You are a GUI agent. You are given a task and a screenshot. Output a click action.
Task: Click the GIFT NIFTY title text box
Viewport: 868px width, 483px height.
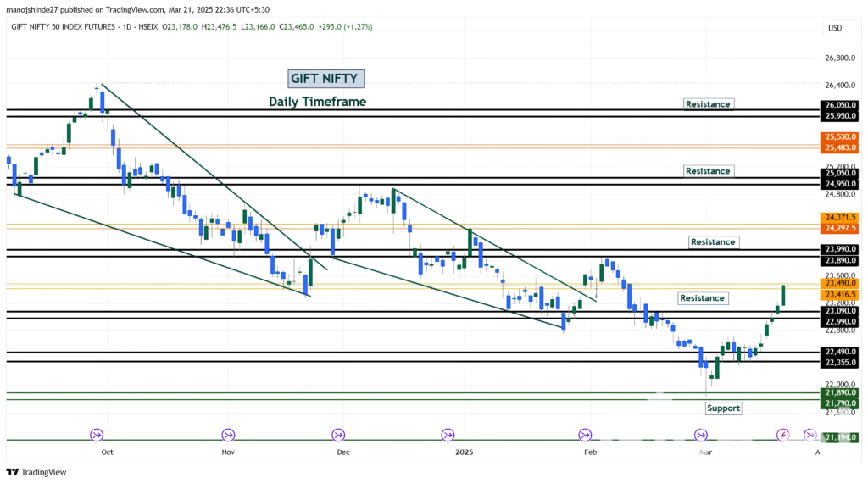[x=326, y=79]
